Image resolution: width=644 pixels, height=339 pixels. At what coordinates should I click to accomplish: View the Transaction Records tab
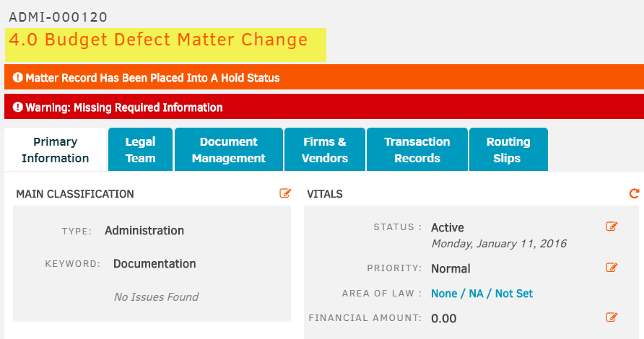(x=417, y=149)
